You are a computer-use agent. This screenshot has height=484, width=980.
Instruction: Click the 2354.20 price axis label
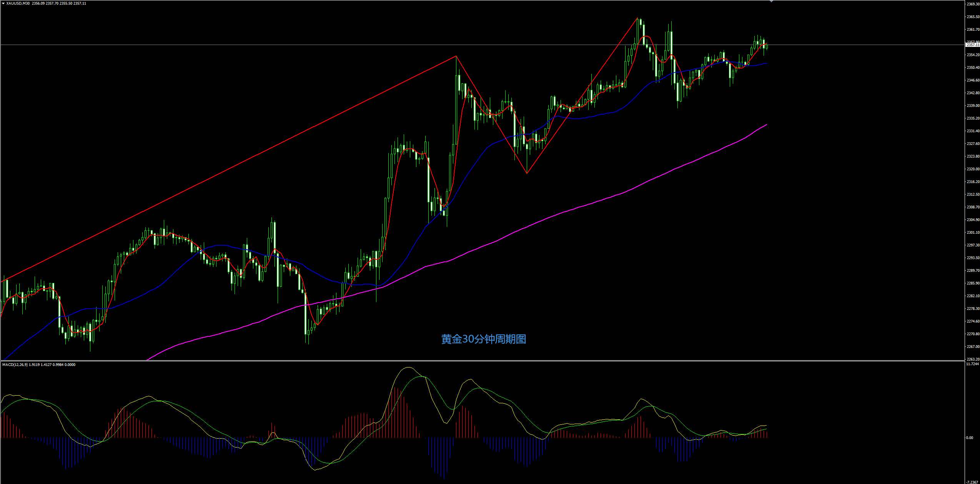coord(973,55)
